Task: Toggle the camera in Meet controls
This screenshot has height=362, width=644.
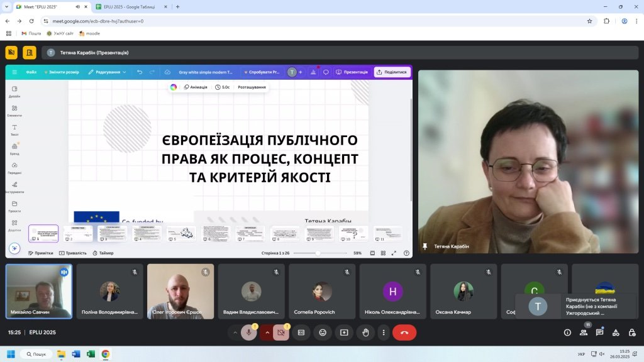Action: (x=281, y=332)
